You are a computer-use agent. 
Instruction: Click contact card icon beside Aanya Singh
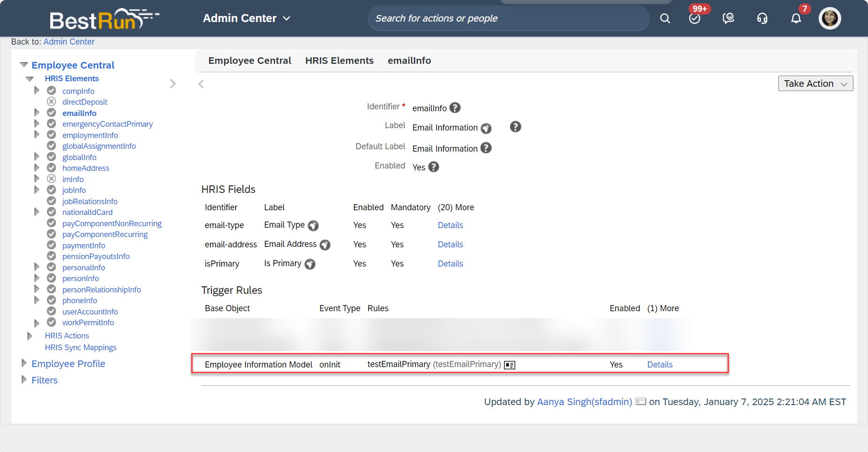pos(641,401)
